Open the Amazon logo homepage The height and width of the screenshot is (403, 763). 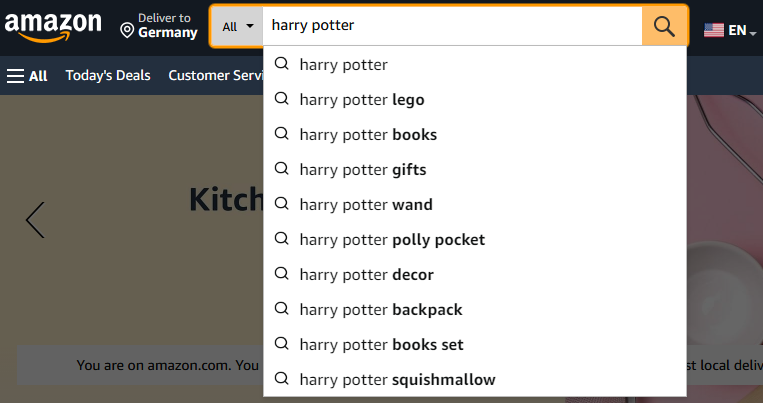pyautogui.click(x=53, y=27)
